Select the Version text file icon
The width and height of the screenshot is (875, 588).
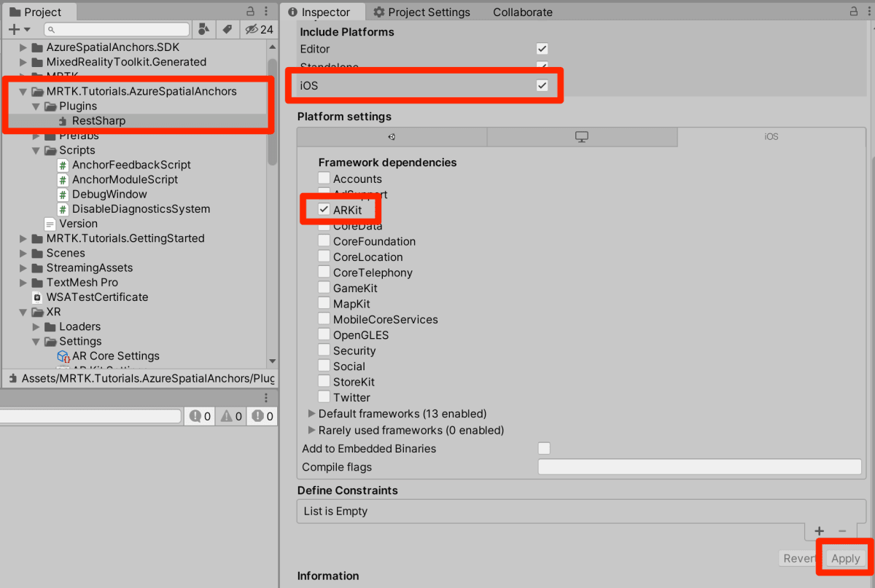point(50,224)
